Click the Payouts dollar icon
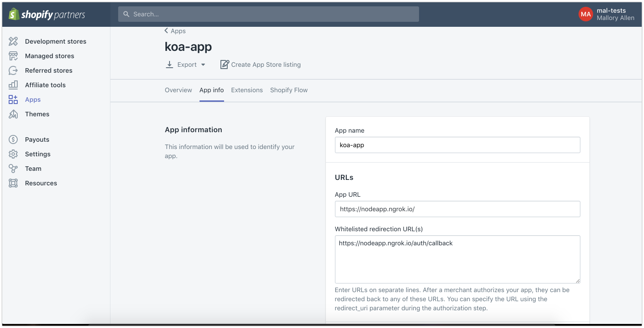 [x=13, y=139]
